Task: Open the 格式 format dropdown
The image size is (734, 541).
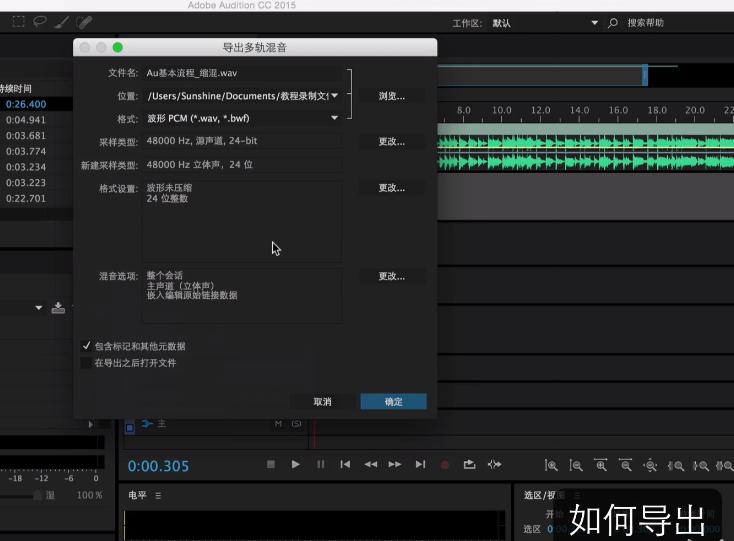Action: click(x=335, y=118)
